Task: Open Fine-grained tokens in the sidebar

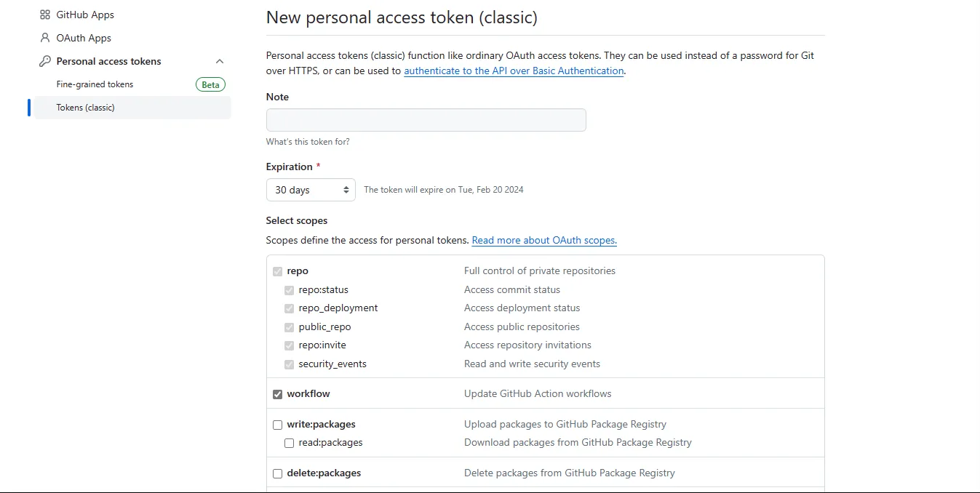Action: 95,84
